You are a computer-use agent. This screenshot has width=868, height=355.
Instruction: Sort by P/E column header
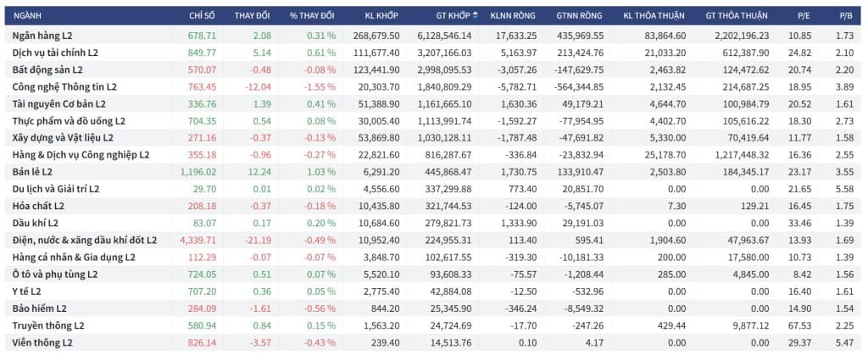tap(804, 15)
